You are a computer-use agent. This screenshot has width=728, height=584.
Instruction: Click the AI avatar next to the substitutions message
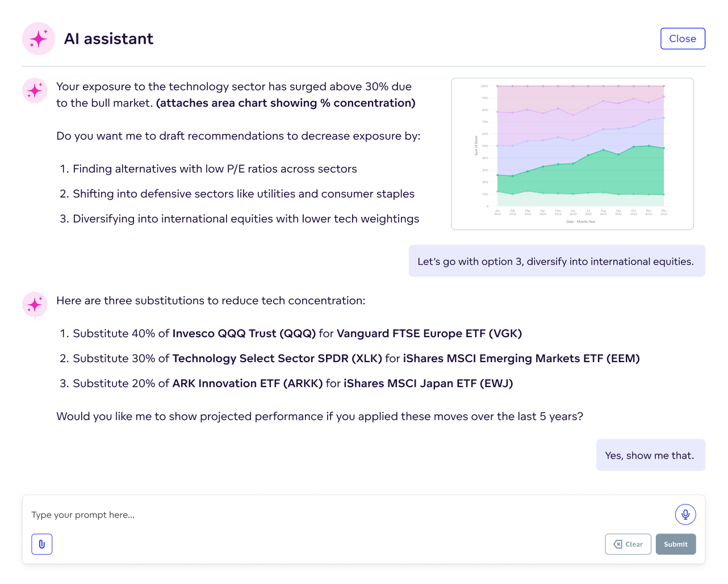click(x=34, y=304)
